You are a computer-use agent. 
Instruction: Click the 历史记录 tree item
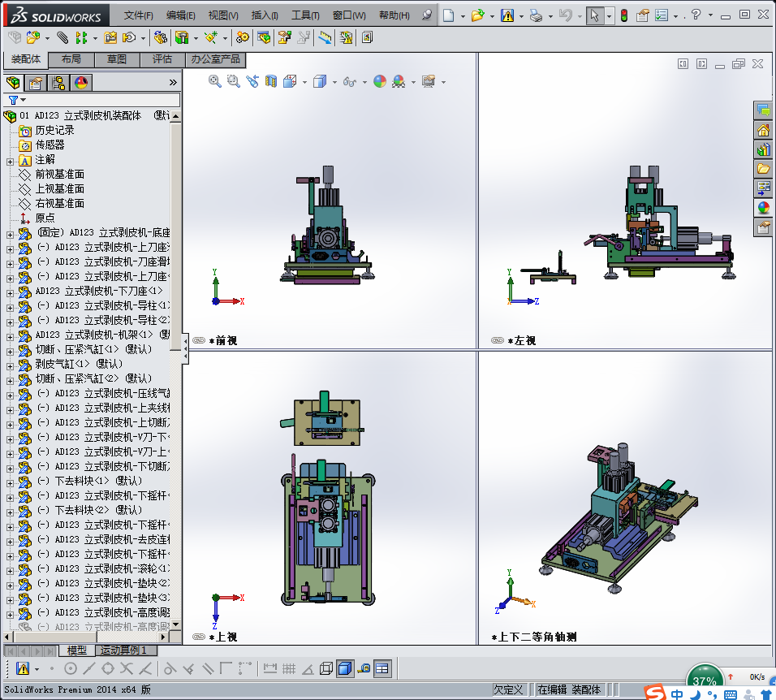pyautogui.click(x=54, y=130)
